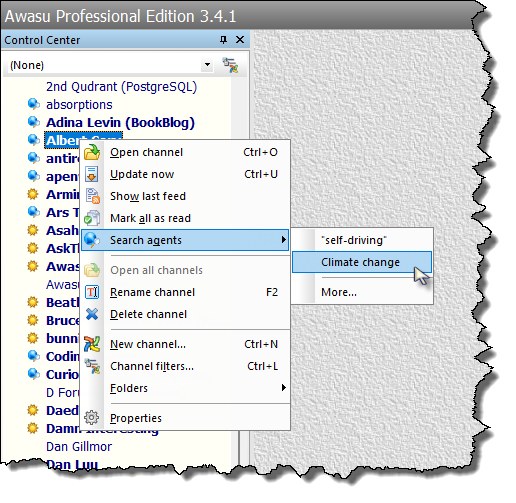
Task: Open More... in search agents submenu
Action: point(362,292)
